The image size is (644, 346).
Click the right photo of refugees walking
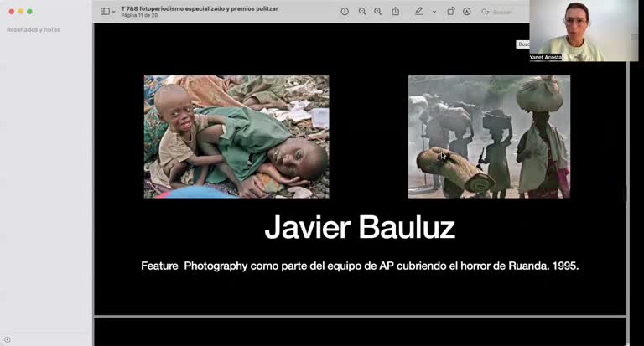(x=489, y=137)
